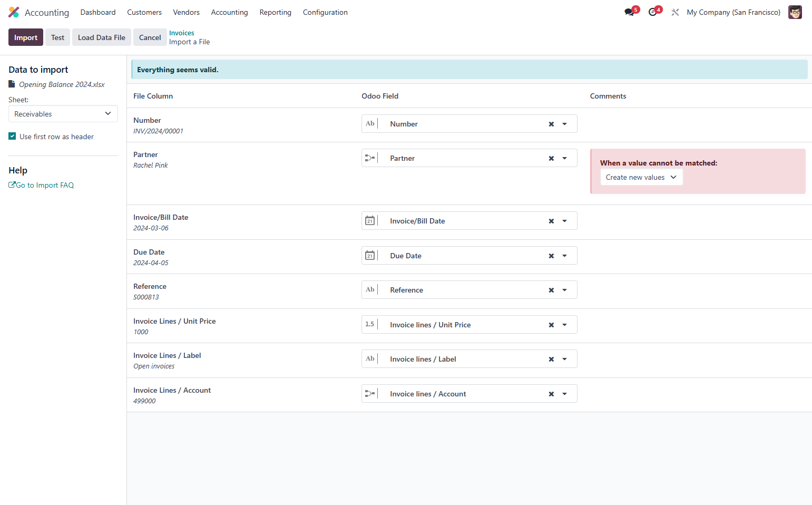
Task: Open the conversations messages icon
Action: click(630, 12)
